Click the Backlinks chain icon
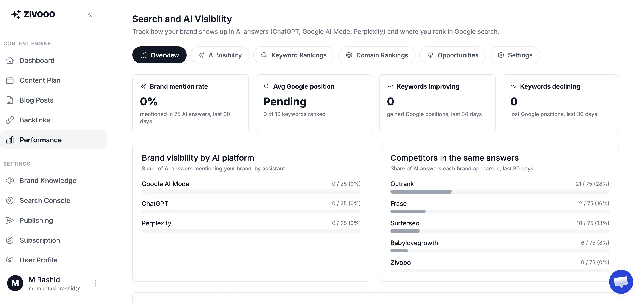 [10, 120]
